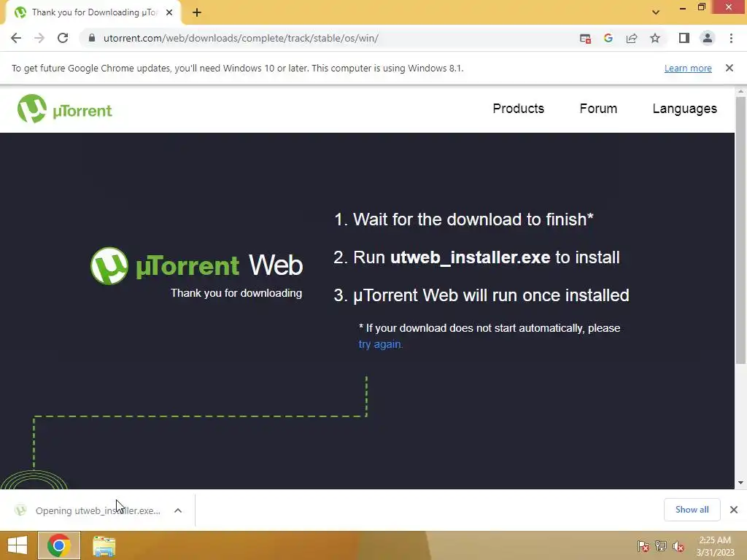This screenshot has height=560, width=747.
Task: Open the Google icon in address bar
Action: click(x=608, y=38)
